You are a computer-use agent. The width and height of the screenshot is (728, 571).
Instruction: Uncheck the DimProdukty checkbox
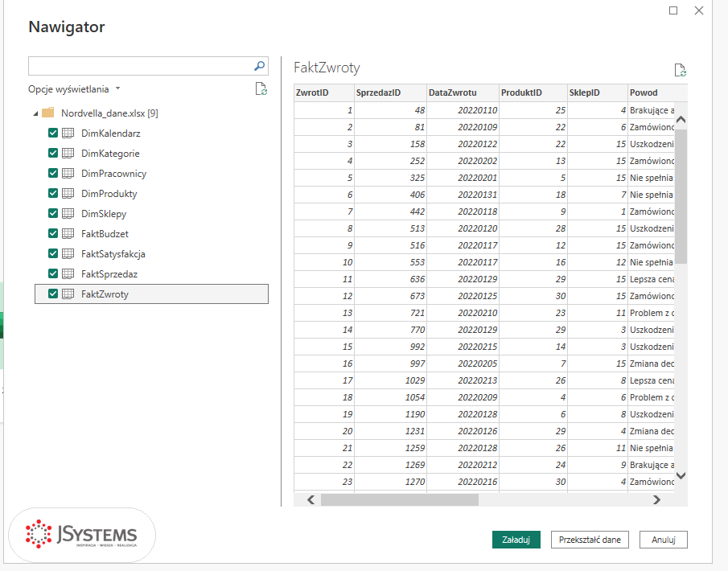(x=53, y=193)
